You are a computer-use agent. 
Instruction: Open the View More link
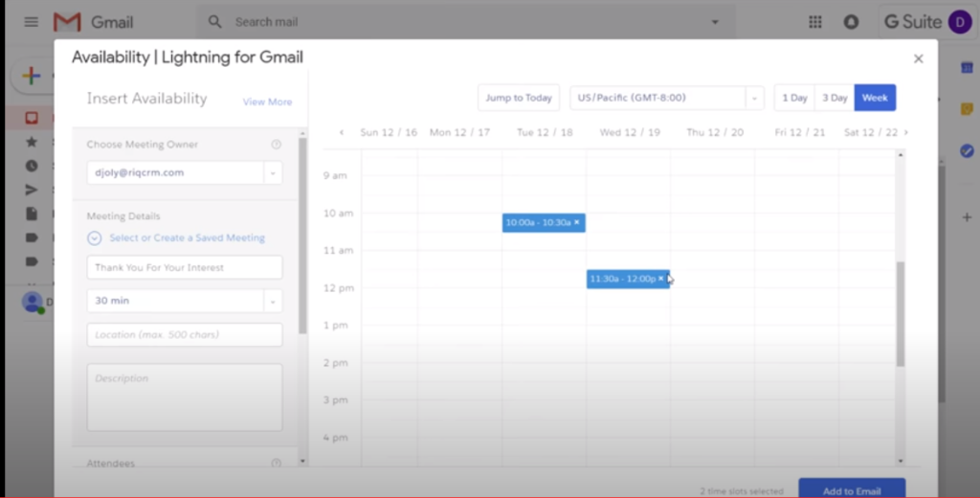click(x=267, y=102)
